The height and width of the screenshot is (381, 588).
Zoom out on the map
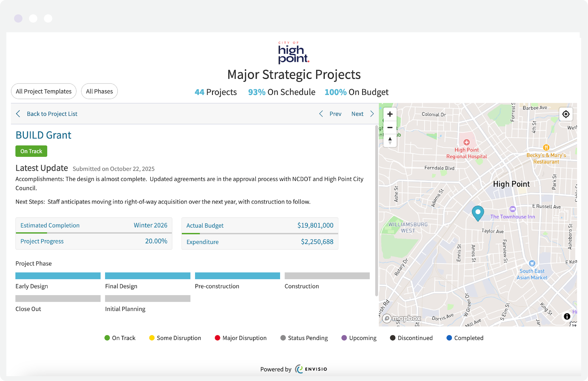tap(390, 127)
